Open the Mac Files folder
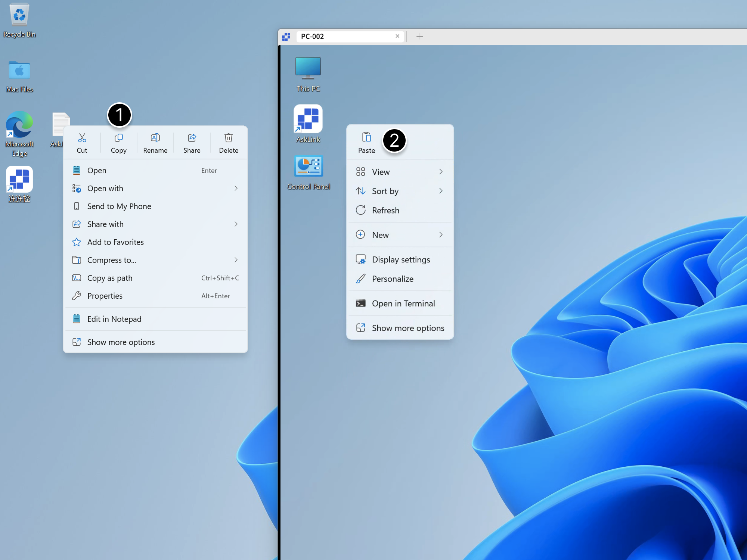This screenshot has width=747, height=560. coord(19,71)
